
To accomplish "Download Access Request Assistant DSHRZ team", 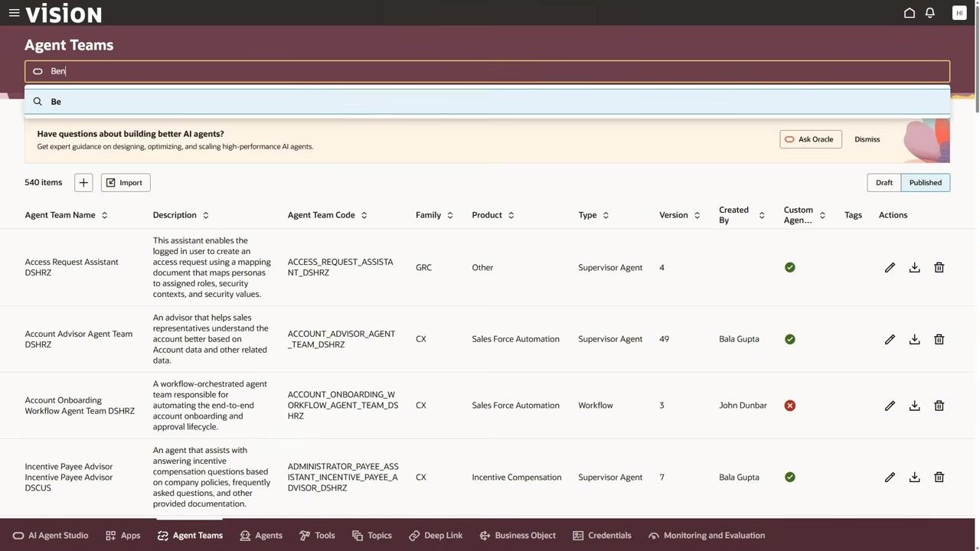I will click(x=914, y=268).
